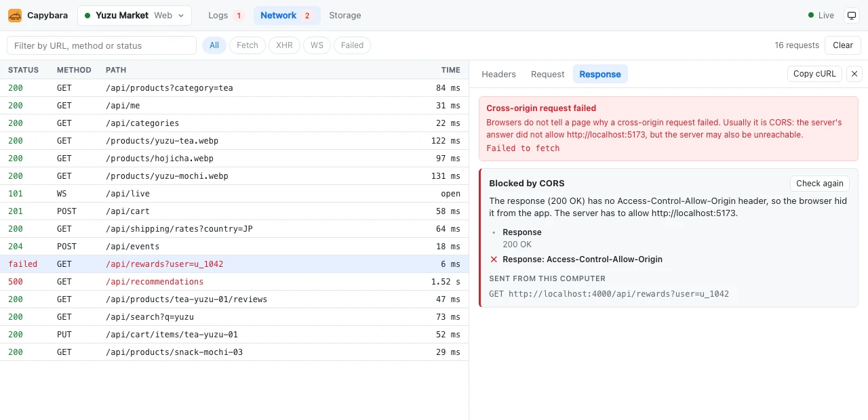Screen dimensions: 868x420
Task: Click the GET localhost:4000 request URL text
Action: point(609,294)
